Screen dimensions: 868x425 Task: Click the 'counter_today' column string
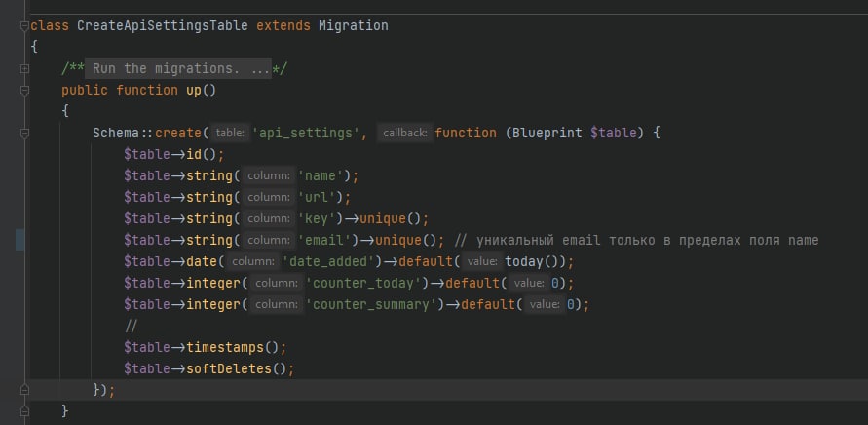click(363, 283)
